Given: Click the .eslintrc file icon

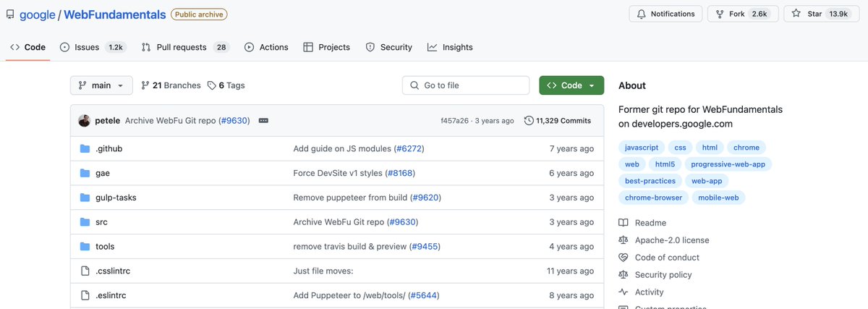Looking at the screenshot, I should click(x=85, y=295).
